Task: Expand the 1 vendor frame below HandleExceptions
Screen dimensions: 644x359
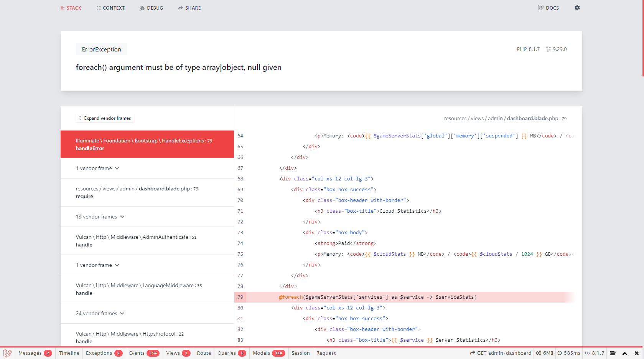Action: (97, 168)
